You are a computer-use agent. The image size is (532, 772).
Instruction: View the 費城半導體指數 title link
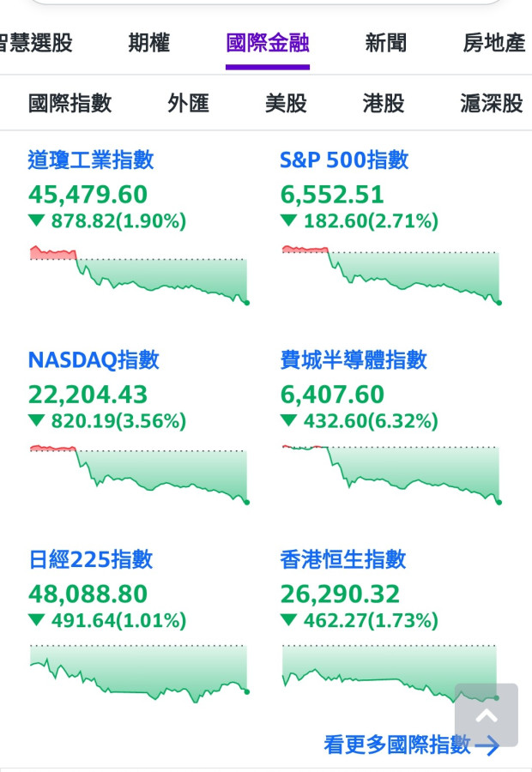coord(354,359)
